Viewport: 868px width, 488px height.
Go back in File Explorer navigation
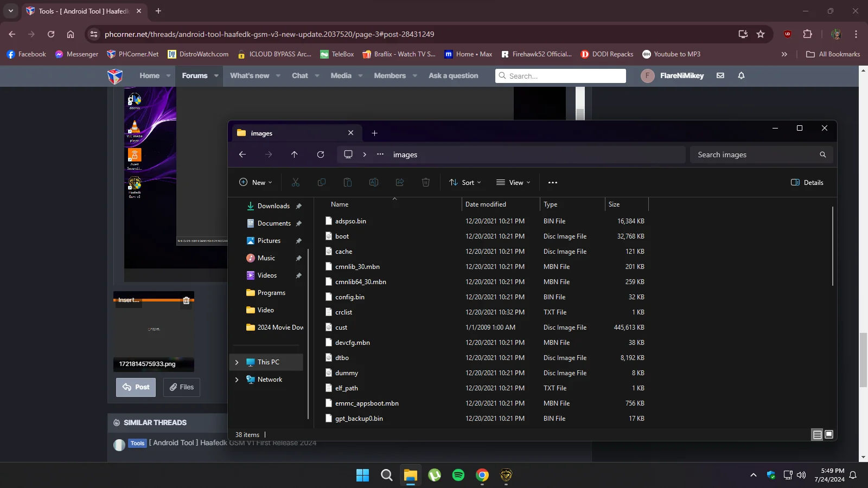tap(242, 155)
